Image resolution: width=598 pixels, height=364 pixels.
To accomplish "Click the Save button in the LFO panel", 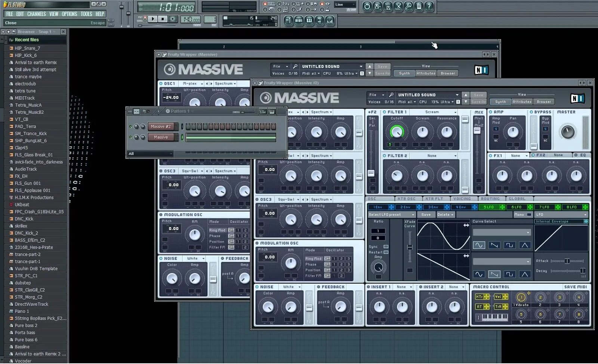I will click(426, 215).
